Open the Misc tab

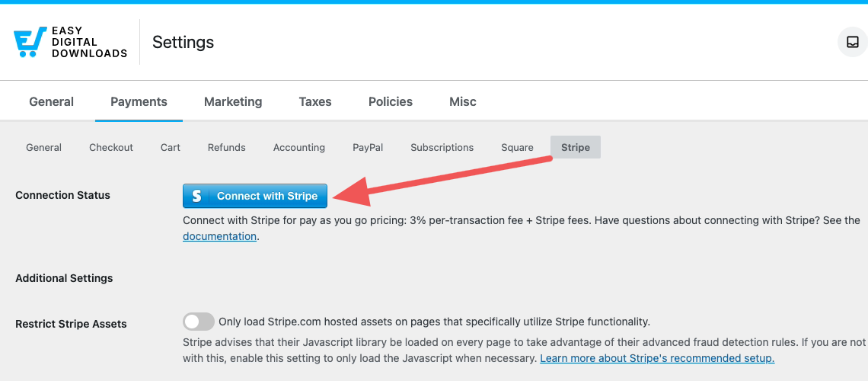463,102
